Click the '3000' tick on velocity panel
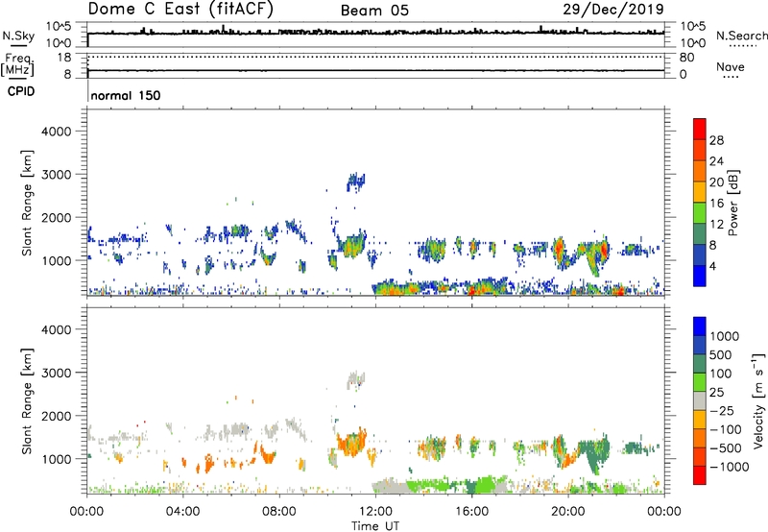 (x=56, y=373)
